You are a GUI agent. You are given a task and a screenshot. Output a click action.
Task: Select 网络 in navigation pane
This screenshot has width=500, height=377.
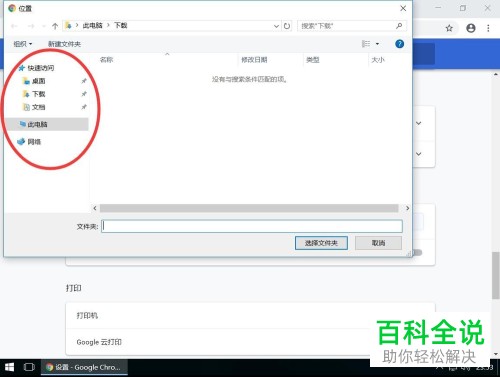click(x=29, y=142)
